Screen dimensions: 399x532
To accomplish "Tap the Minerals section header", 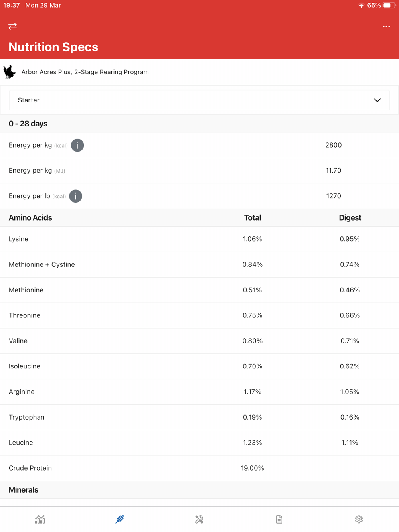I will (x=24, y=490).
